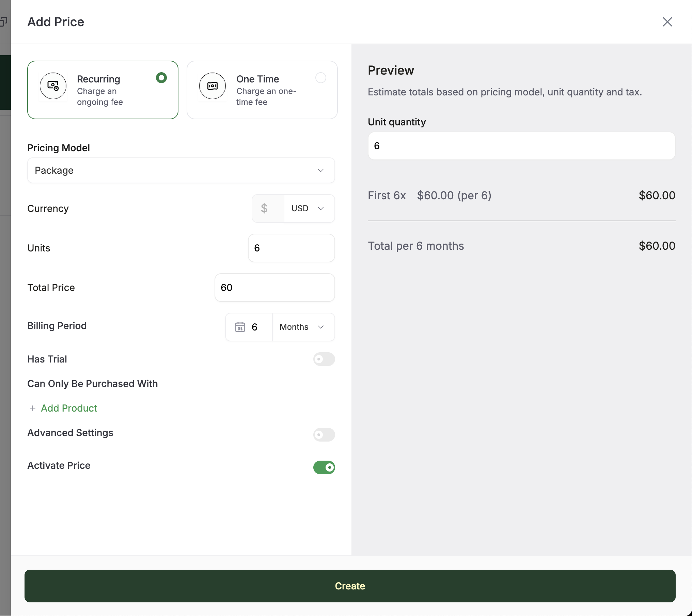Choose the One Time pricing card
This screenshot has height=616, width=692.
coord(262,90)
